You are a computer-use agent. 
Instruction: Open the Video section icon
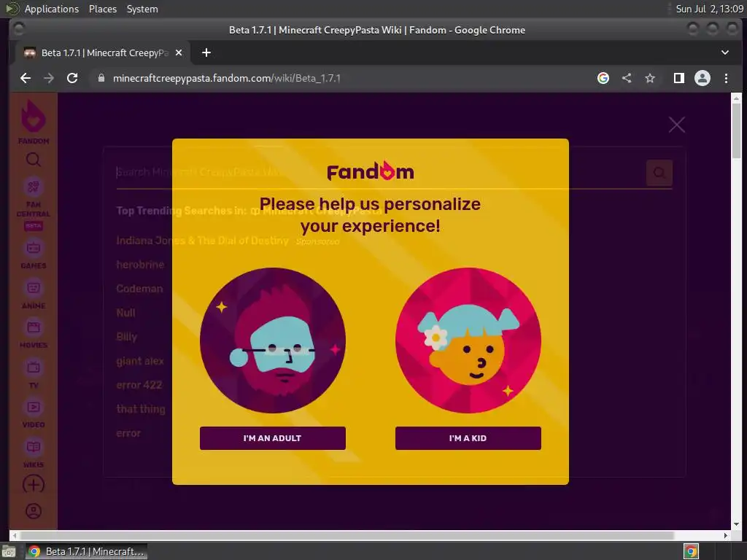pos(34,413)
